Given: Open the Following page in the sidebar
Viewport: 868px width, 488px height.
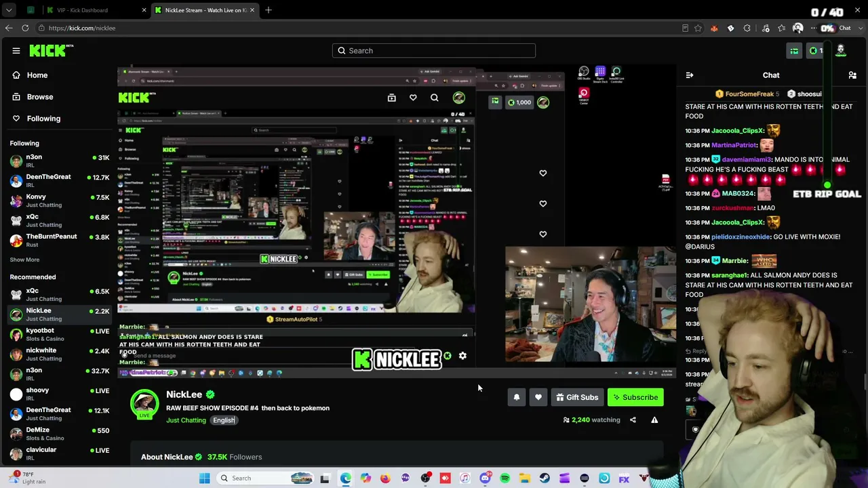Looking at the screenshot, I should (37, 119).
